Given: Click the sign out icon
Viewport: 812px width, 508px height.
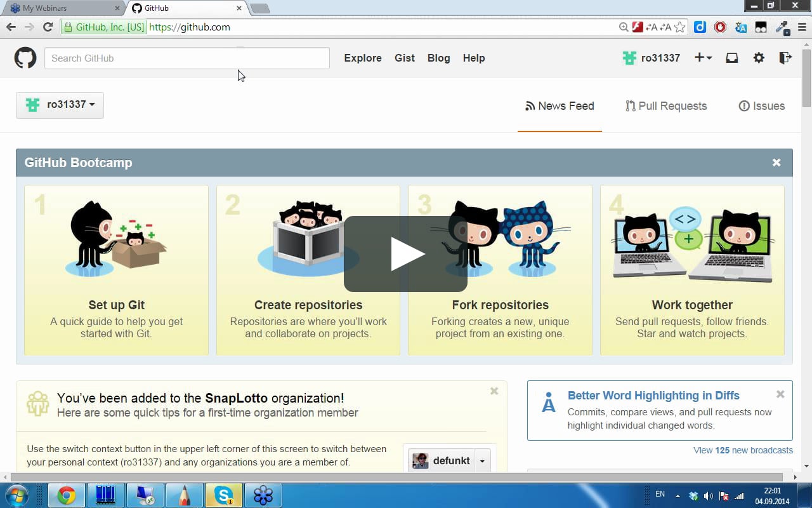Looking at the screenshot, I should (x=785, y=58).
